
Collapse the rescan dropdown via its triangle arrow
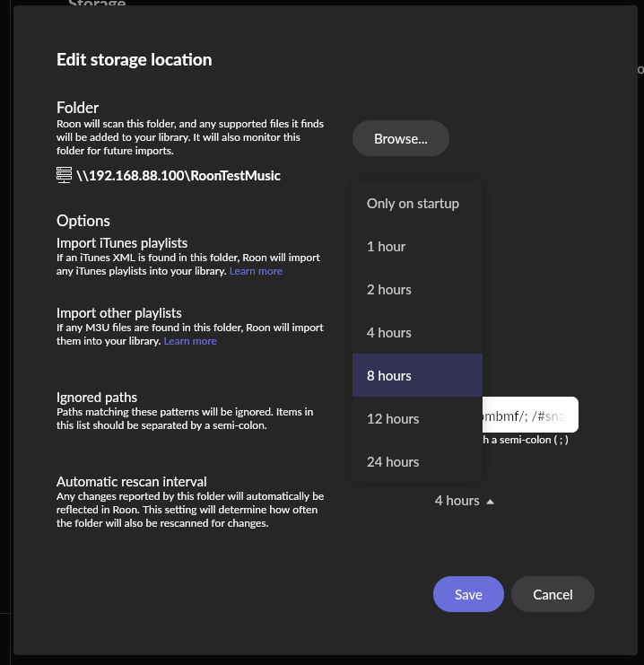[490, 502]
